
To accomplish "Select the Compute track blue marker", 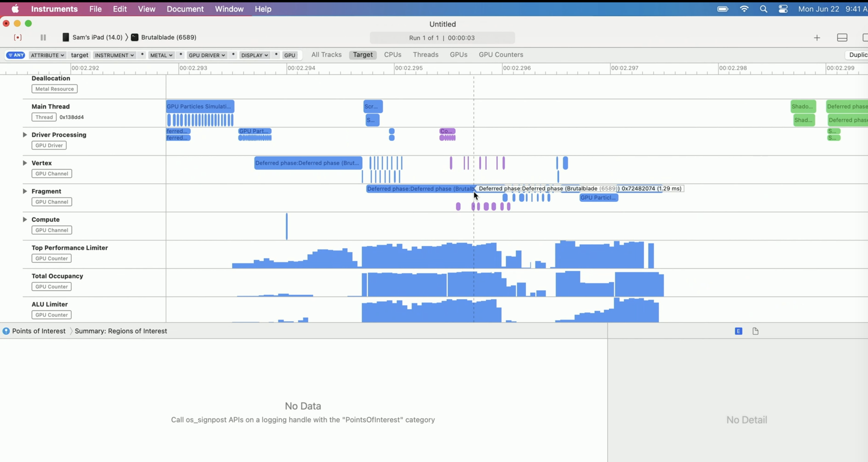I will [287, 226].
